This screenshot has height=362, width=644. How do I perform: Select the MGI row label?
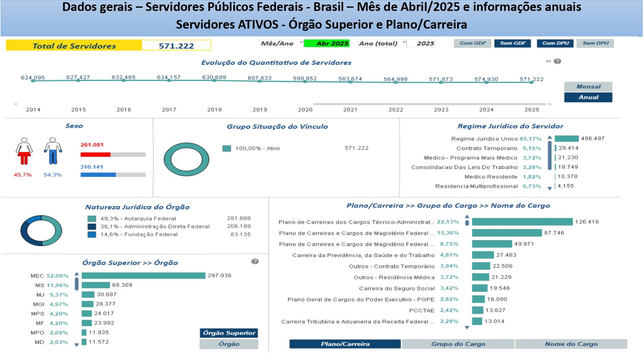[x=39, y=304]
